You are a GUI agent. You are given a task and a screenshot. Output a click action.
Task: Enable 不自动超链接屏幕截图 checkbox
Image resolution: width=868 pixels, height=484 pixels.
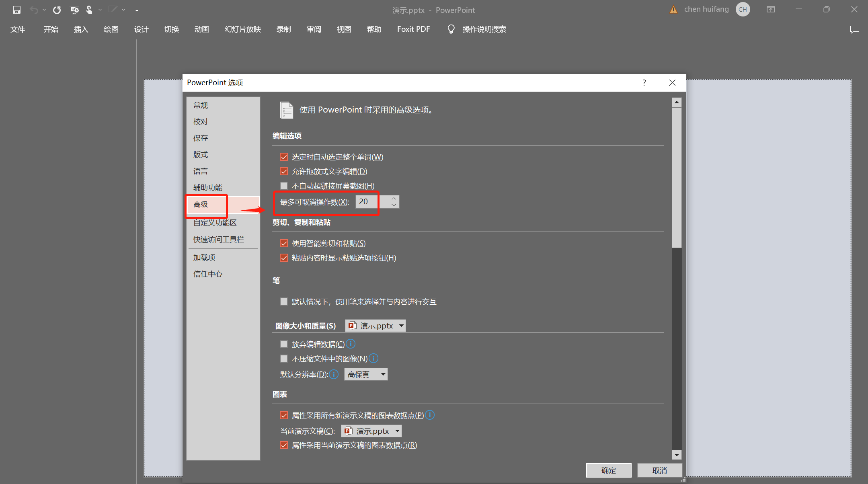[x=284, y=186]
